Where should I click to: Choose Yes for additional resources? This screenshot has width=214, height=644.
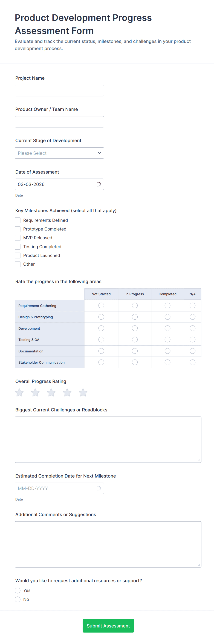point(17,591)
